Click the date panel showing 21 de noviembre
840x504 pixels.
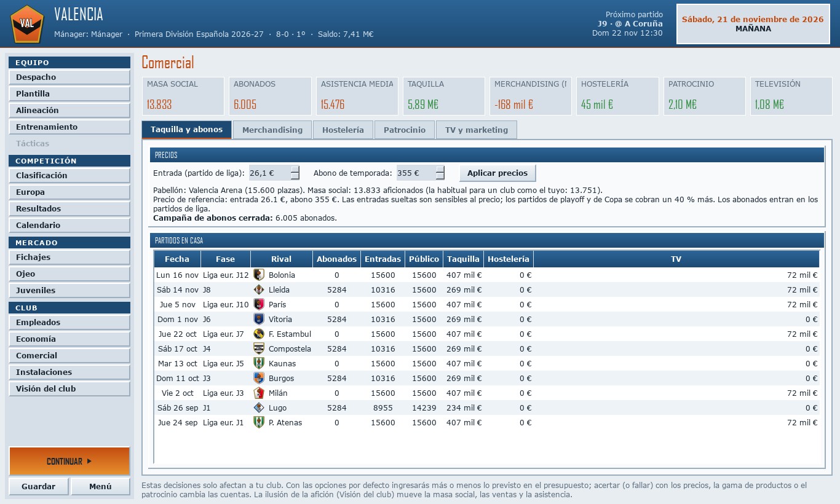click(x=753, y=24)
